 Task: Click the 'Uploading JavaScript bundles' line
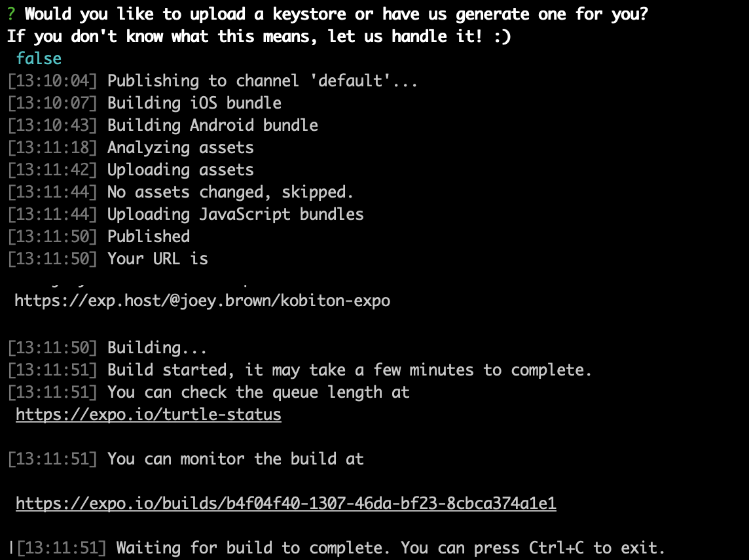coord(235,215)
